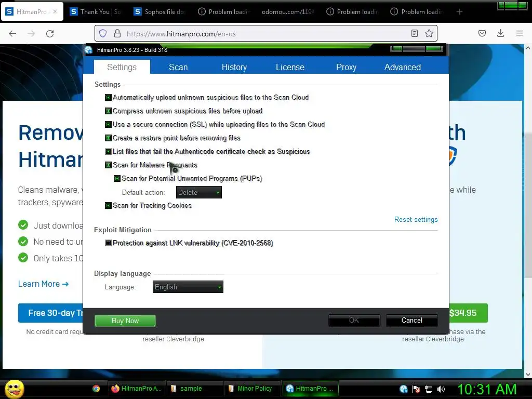Click the shield tracking protection icon
Image resolution: width=532 pixels, height=399 pixels.
(x=103, y=33)
